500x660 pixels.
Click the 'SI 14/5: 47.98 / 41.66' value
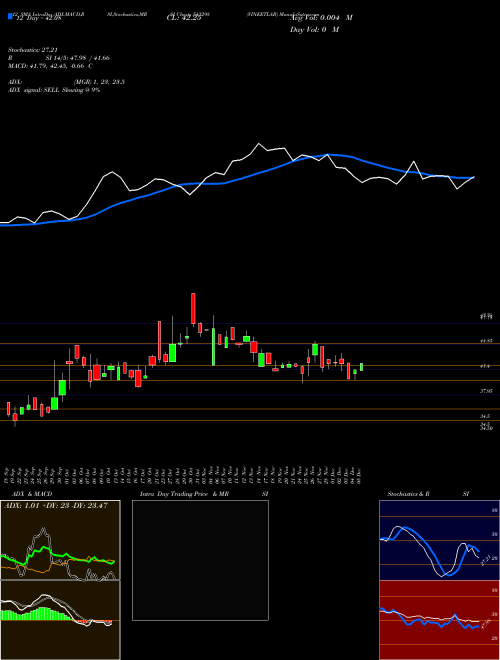click(x=78, y=58)
